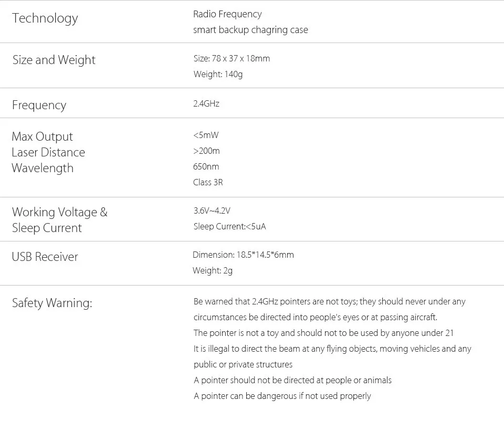Viewport: 504px width, 421px height.
Task: Click the 'Max Output' label
Action: 43,136
